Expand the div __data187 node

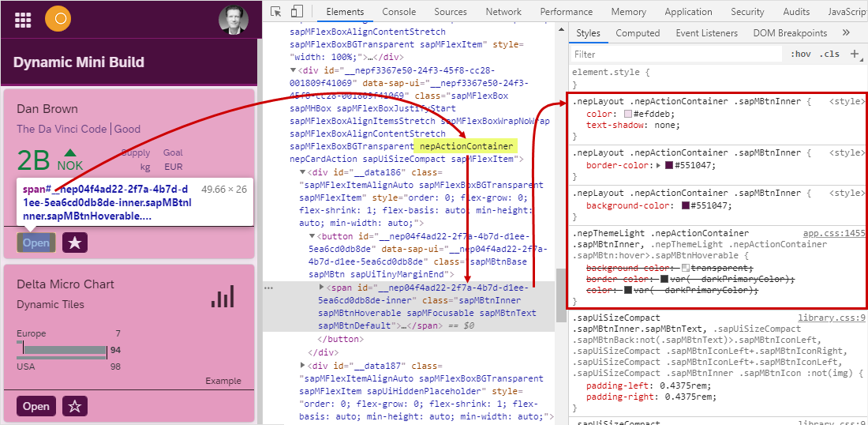(x=302, y=365)
